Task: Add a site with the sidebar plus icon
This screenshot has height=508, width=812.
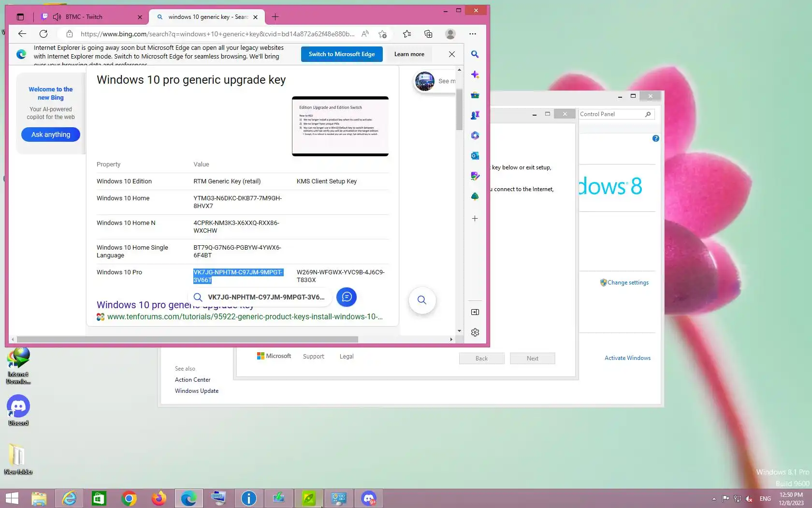Action: coord(475,219)
